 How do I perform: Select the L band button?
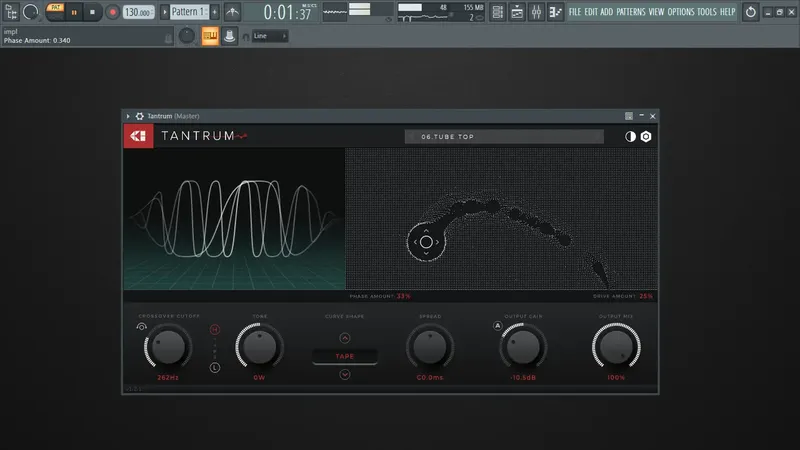point(215,367)
